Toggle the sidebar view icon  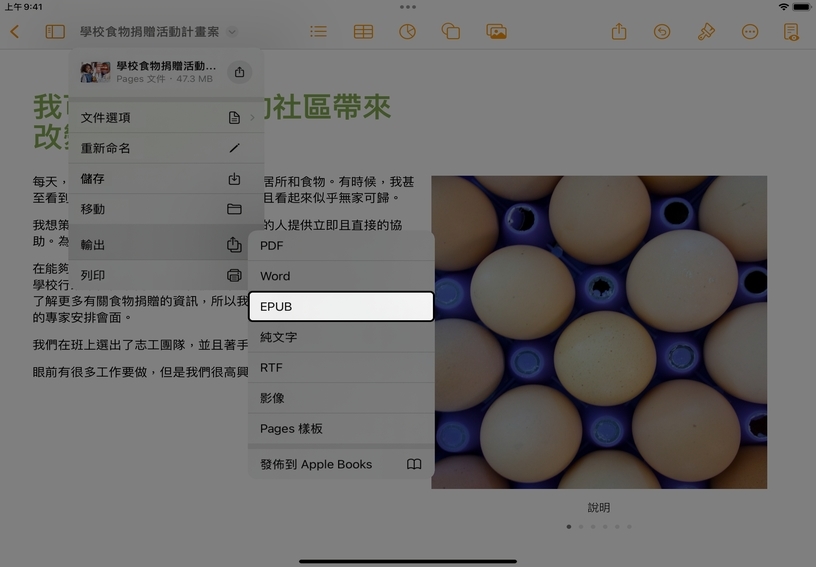point(55,32)
